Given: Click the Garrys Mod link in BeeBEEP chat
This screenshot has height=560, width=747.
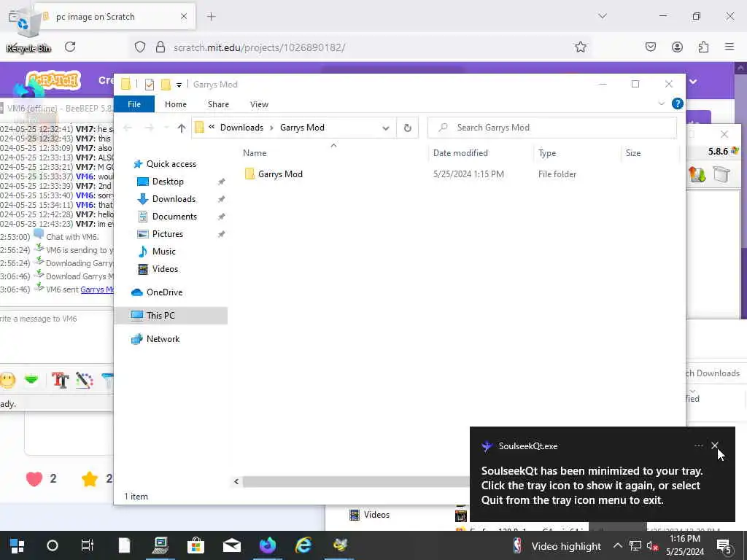Looking at the screenshot, I should [x=97, y=289].
